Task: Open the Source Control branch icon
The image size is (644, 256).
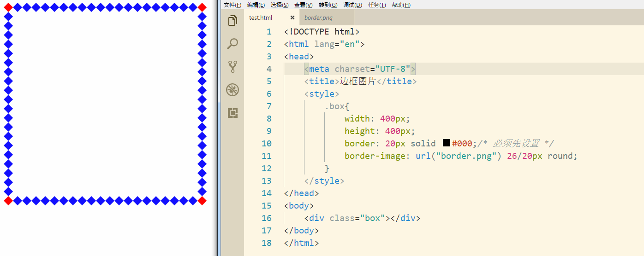Action: pyautogui.click(x=233, y=67)
